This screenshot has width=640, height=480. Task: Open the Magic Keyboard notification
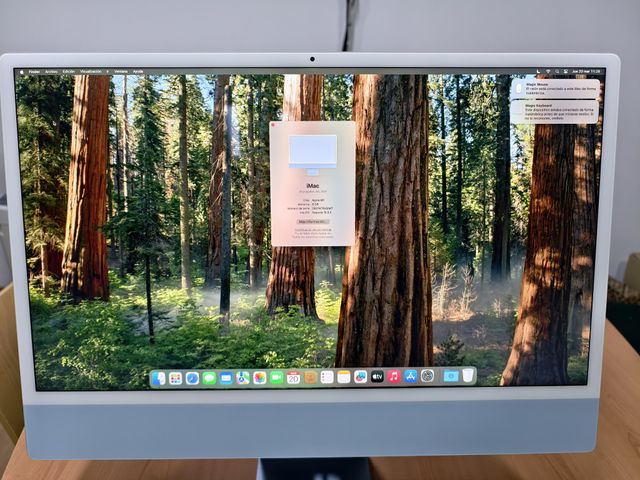(555, 112)
